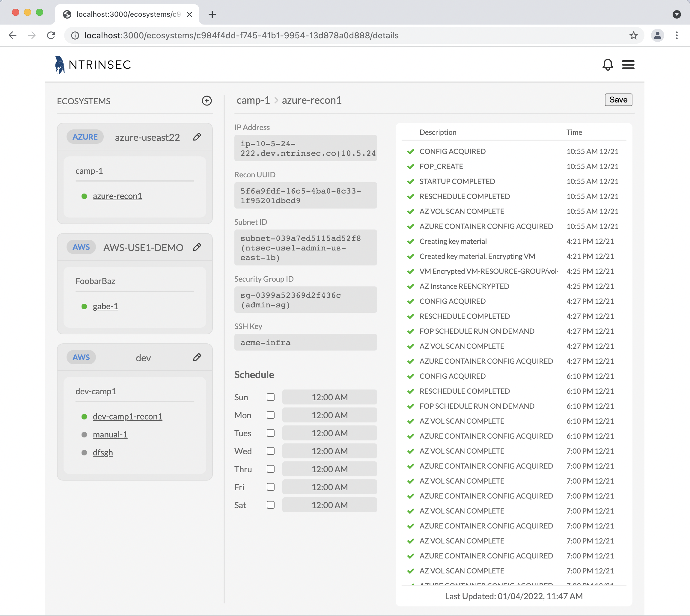
Task: Edit the azure-useast22 ecosystem via pencil icon
Action: [x=197, y=137]
